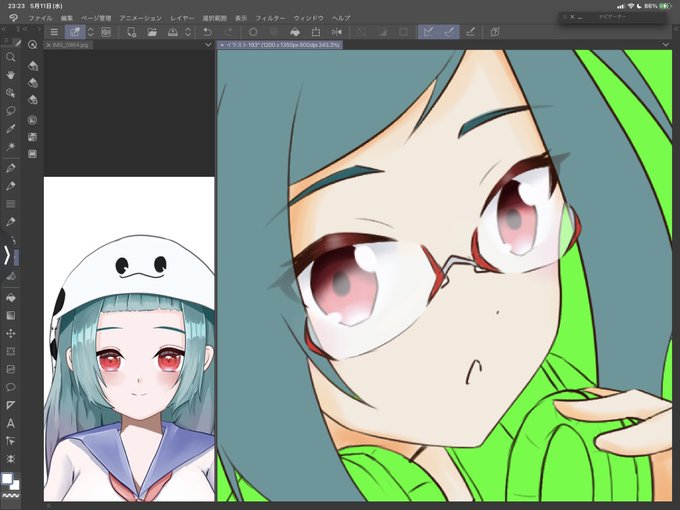Select the Auto select magic wand

pos(10,147)
